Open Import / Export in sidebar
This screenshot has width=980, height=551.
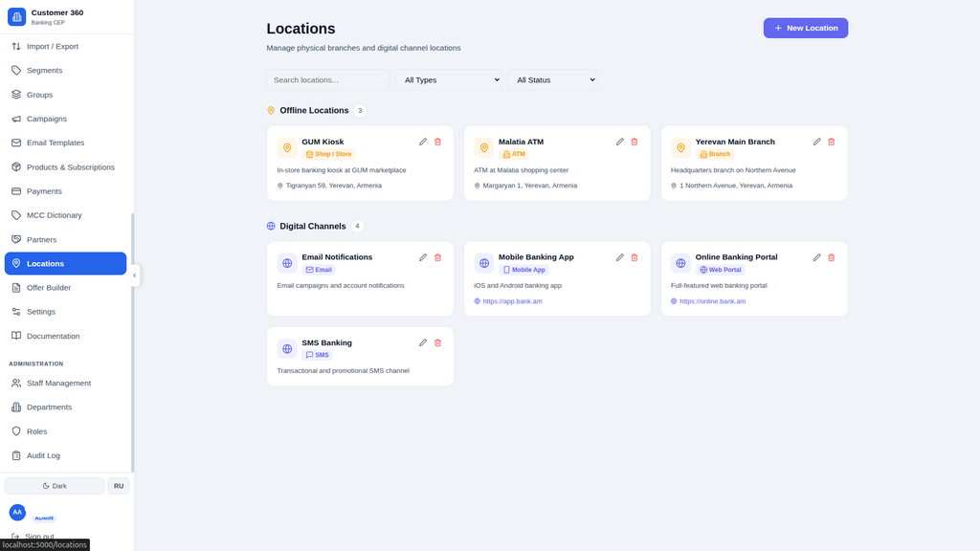[x=66, y=46]
